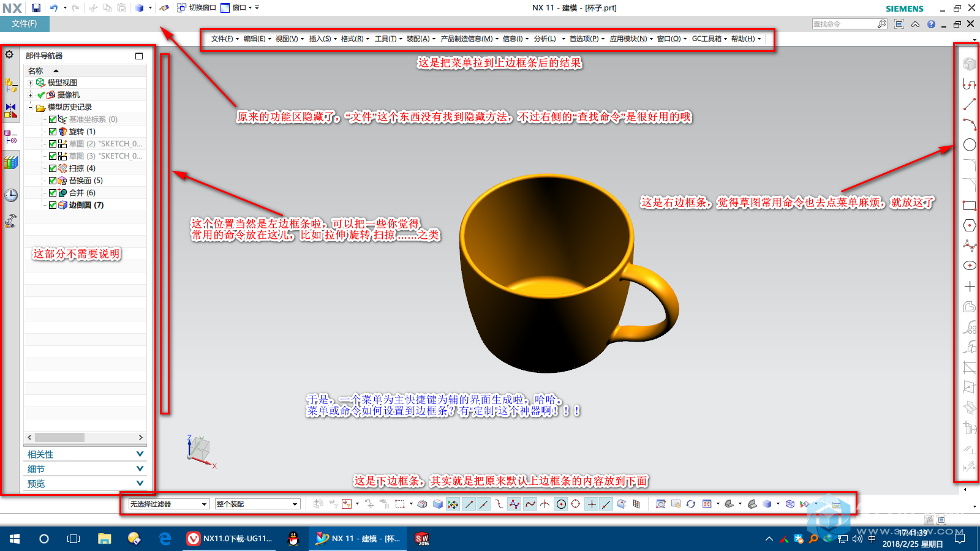Expand the 相关性 section
Image resolution: width=980 pixels, height=551 pixels.
85,454
